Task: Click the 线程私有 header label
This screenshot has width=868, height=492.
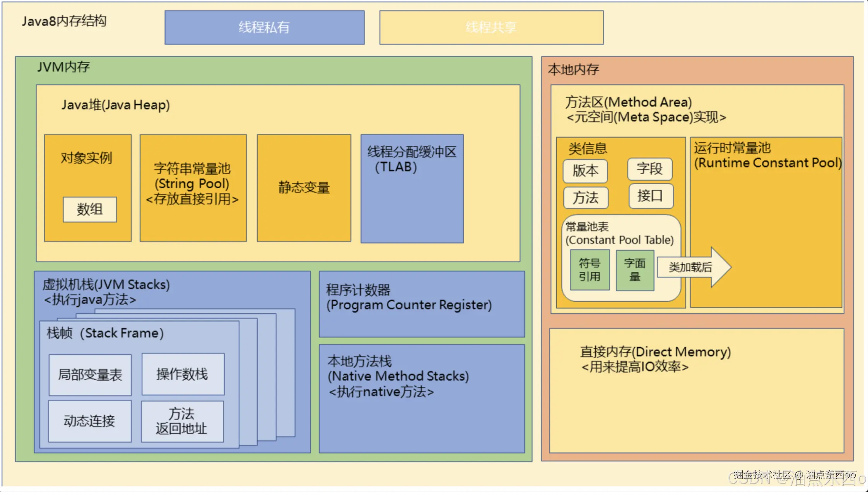Action: click(x=265, y=27)
